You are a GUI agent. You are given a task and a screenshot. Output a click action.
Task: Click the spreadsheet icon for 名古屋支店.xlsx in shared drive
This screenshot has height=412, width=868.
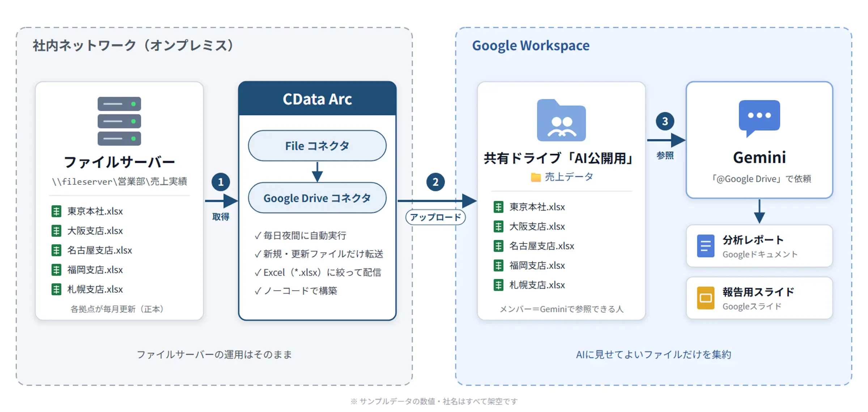point(498,246)
